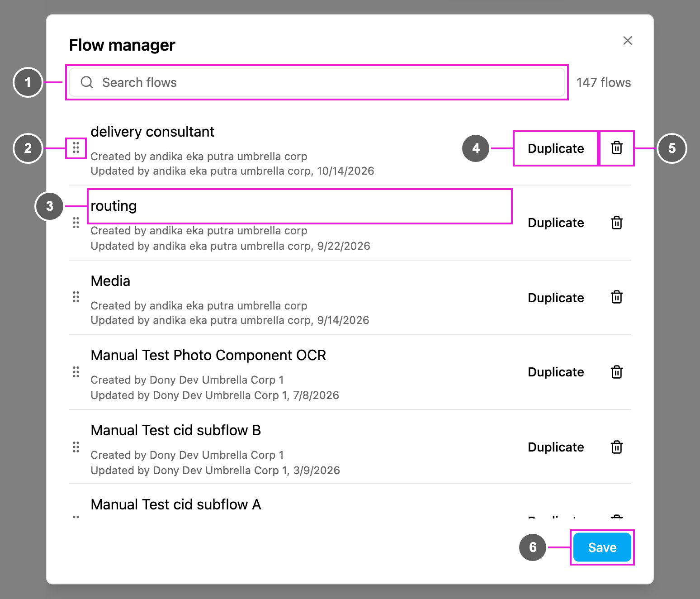
Task: Click the delivery consultant flow name
Action: coord(152,132)
